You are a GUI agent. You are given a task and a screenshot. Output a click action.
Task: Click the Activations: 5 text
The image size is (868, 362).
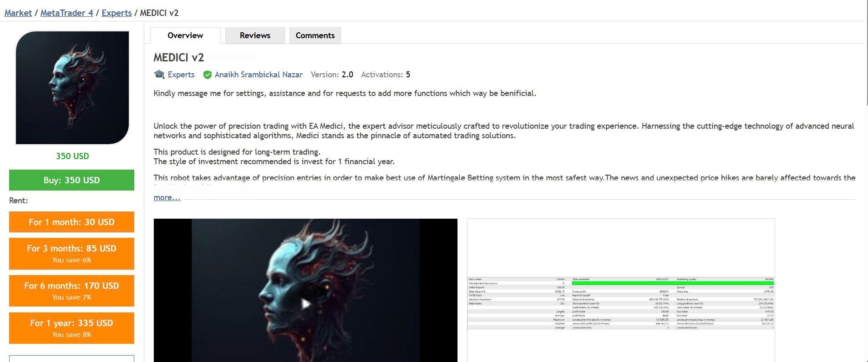point(386,75)
